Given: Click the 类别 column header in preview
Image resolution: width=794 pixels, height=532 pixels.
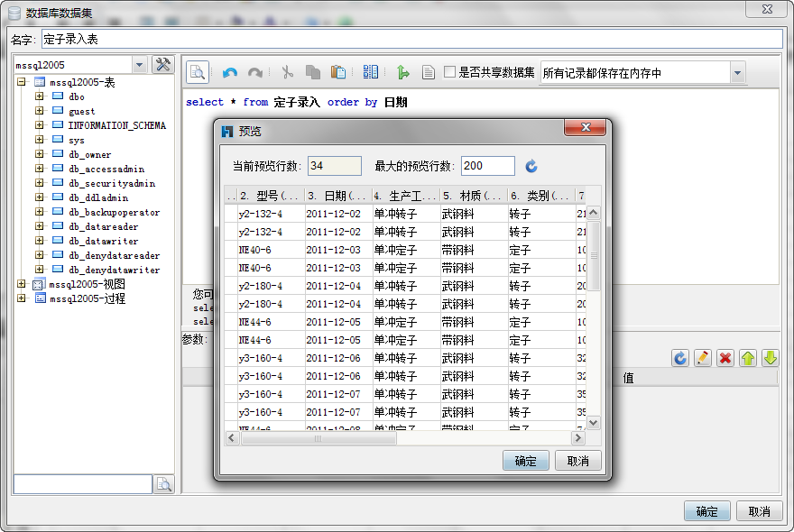Looking at the screenshot, I should tap(541, 196).
